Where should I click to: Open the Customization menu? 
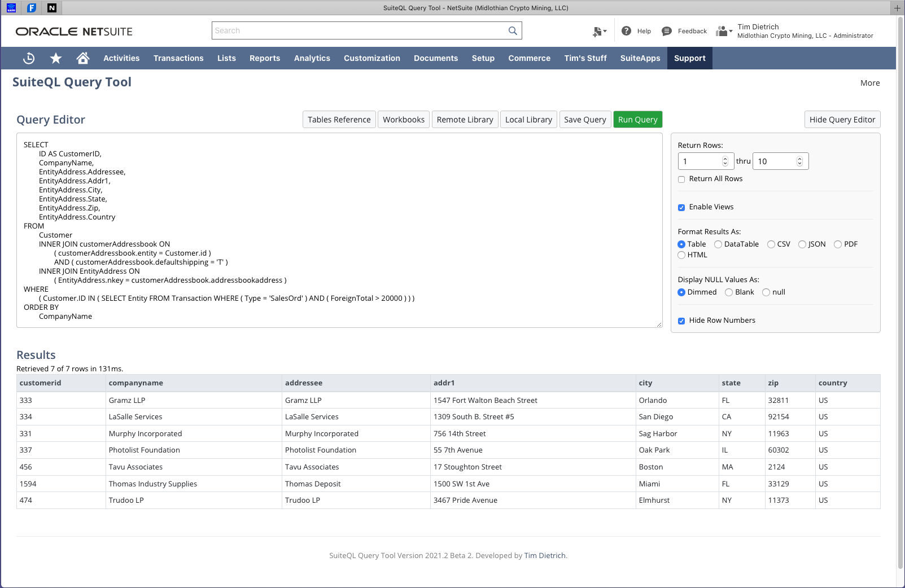click(x=372, y=58)
